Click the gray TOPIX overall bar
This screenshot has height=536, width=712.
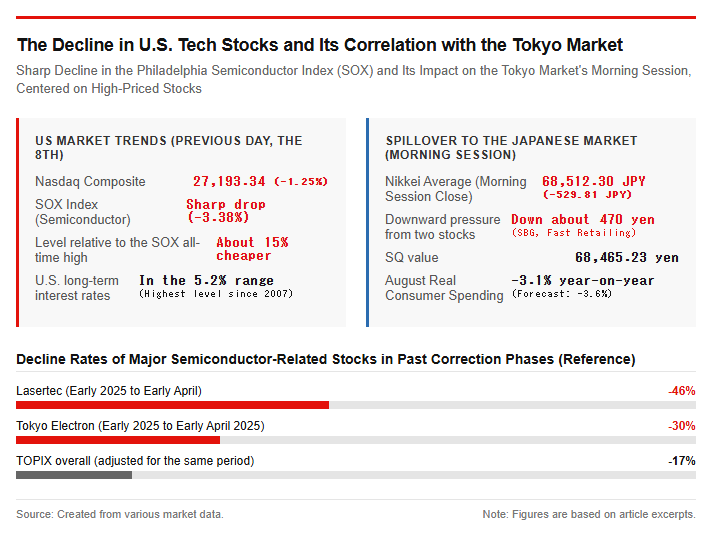74,475
